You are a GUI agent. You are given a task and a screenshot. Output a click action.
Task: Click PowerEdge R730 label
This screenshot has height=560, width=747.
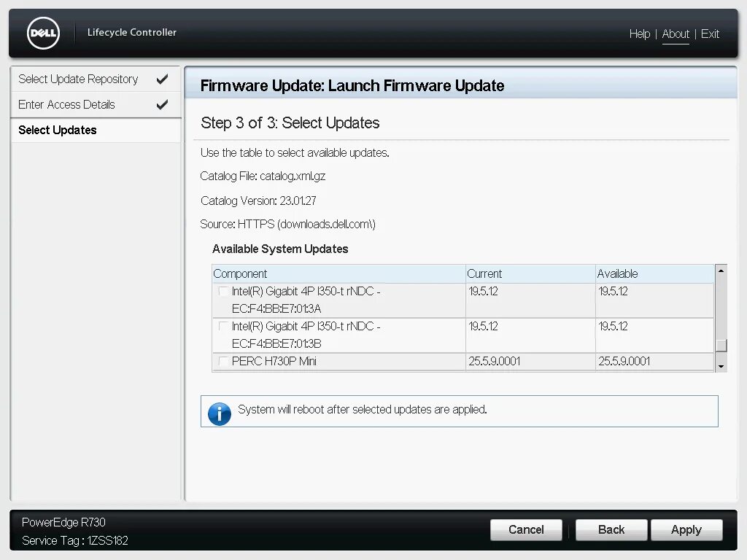[x=63, y=522]
